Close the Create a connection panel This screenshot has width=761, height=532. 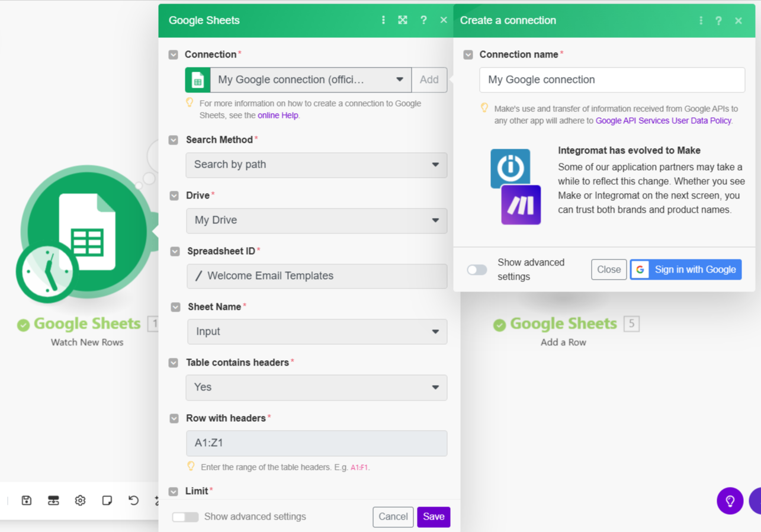pos(738,20)
